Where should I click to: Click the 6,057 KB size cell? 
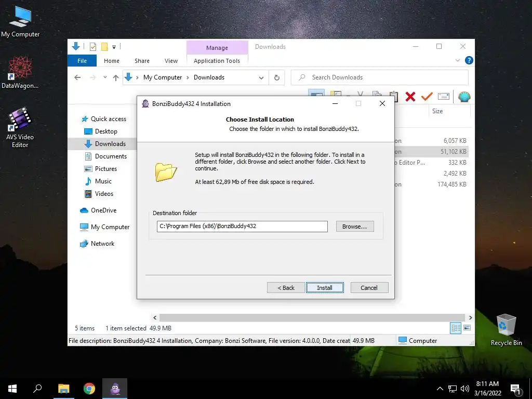[x=455, y=140]
